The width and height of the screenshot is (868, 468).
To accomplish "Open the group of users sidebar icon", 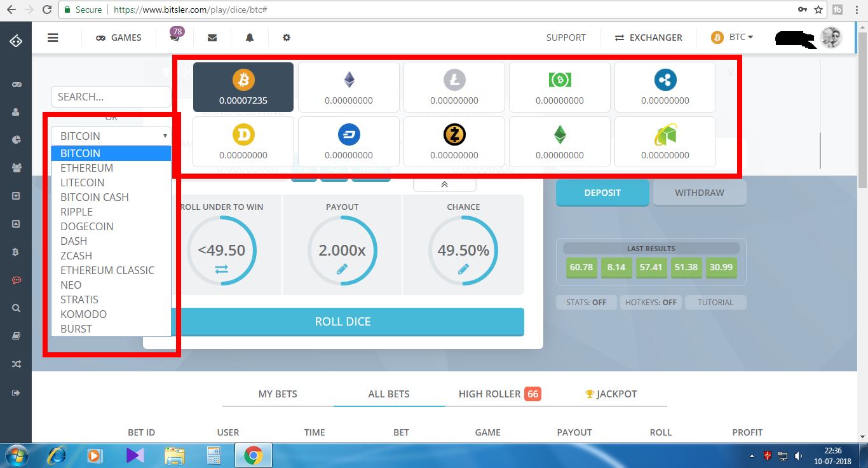I will coord(16,168).
